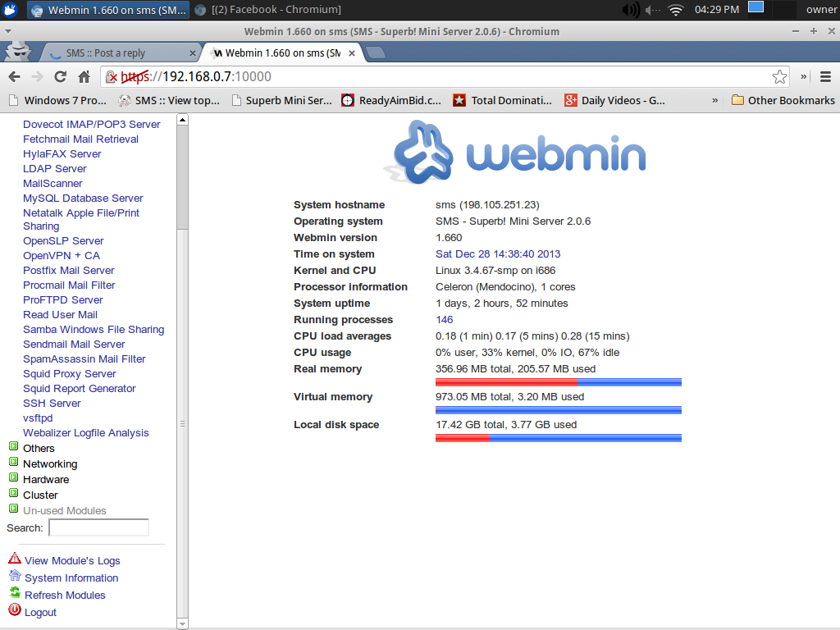Click the System Information home icon

14,576
